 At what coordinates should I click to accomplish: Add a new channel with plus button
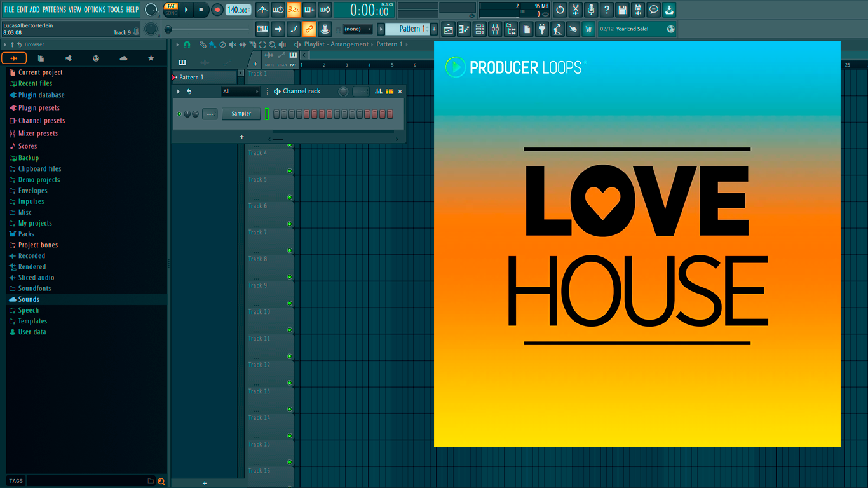click(241, 137)
